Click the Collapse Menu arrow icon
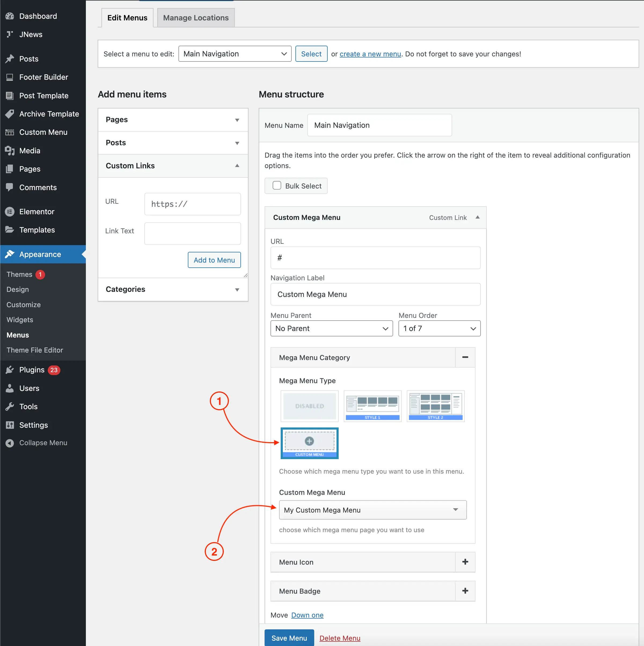Image resolution: width=644 pixels, height=646 pixels. (x=10, y=443)
